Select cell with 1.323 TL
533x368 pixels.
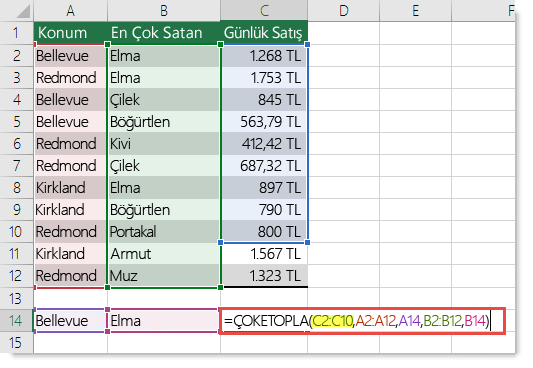click(x=264, y=276)
